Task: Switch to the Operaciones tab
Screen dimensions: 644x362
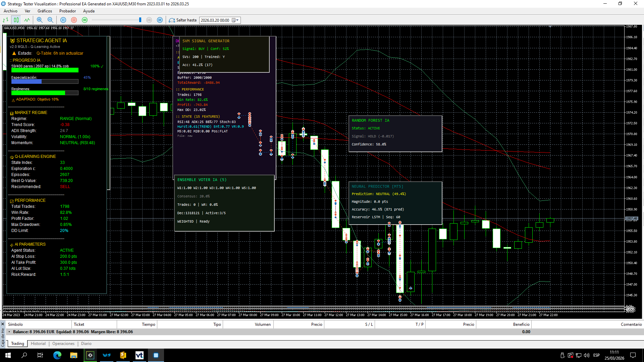Action: (63, 344)
